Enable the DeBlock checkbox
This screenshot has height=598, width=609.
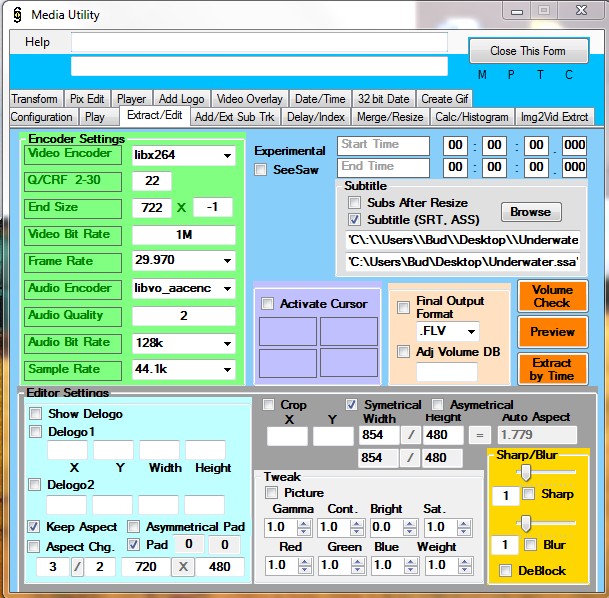coord(505,570)
